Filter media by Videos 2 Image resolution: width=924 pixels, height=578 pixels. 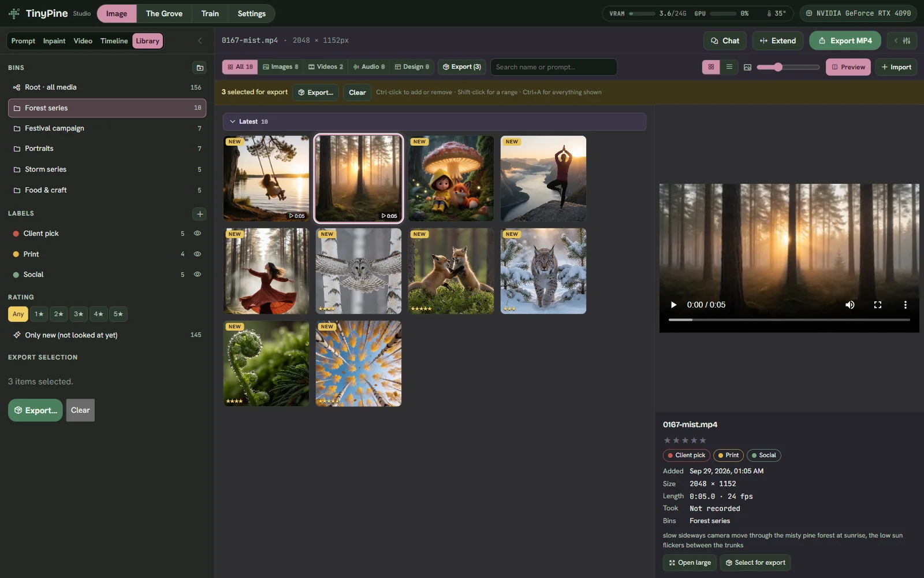click(x=326, y=67)
